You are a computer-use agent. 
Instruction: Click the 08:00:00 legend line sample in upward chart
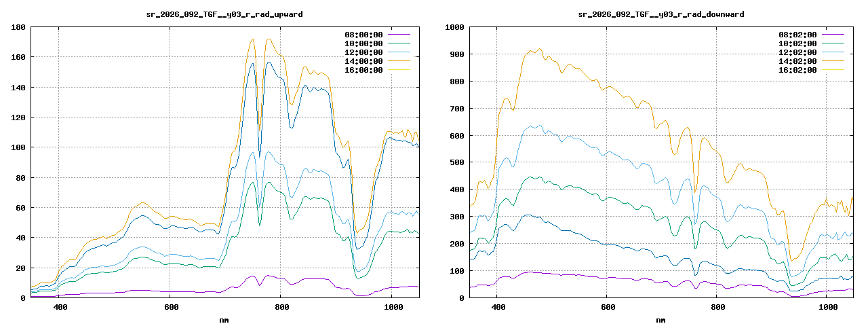point(399,34)
